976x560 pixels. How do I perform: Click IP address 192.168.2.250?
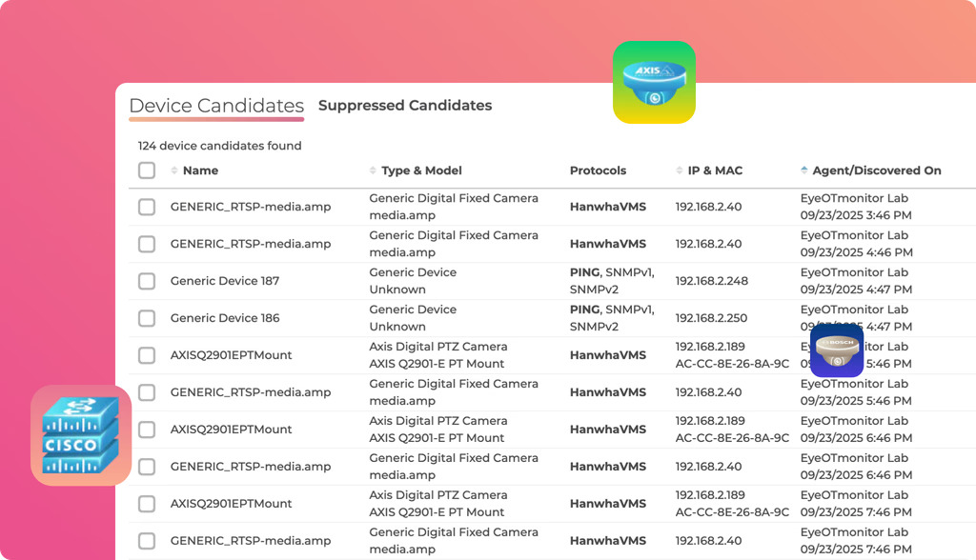coord(711,318)
